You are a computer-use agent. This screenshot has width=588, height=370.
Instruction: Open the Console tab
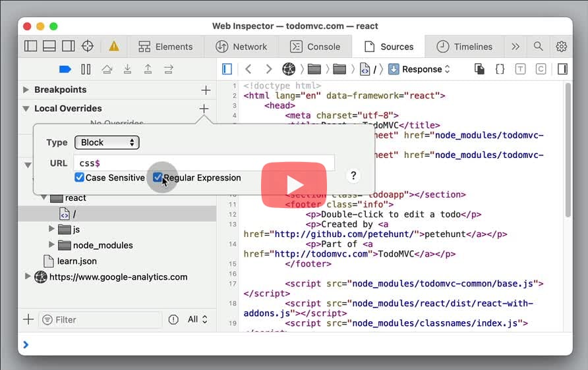[x=315, y=47]
